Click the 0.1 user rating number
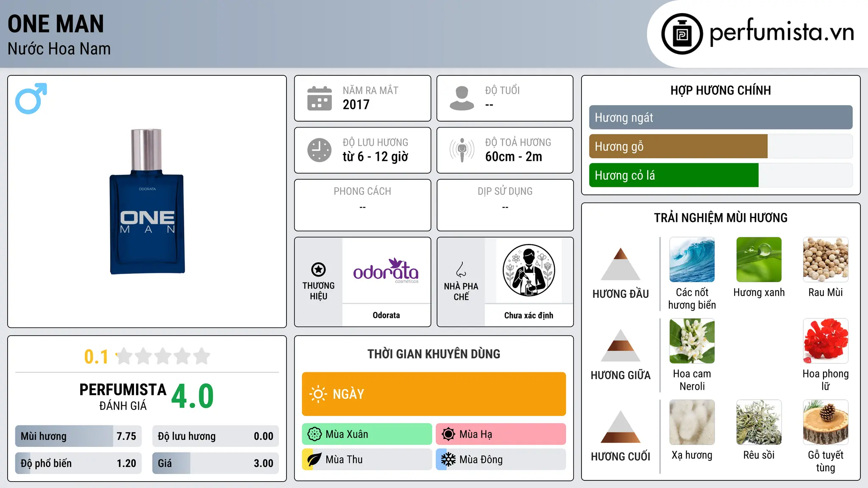This screenshot has width=868, height=488. click(96, 357)
